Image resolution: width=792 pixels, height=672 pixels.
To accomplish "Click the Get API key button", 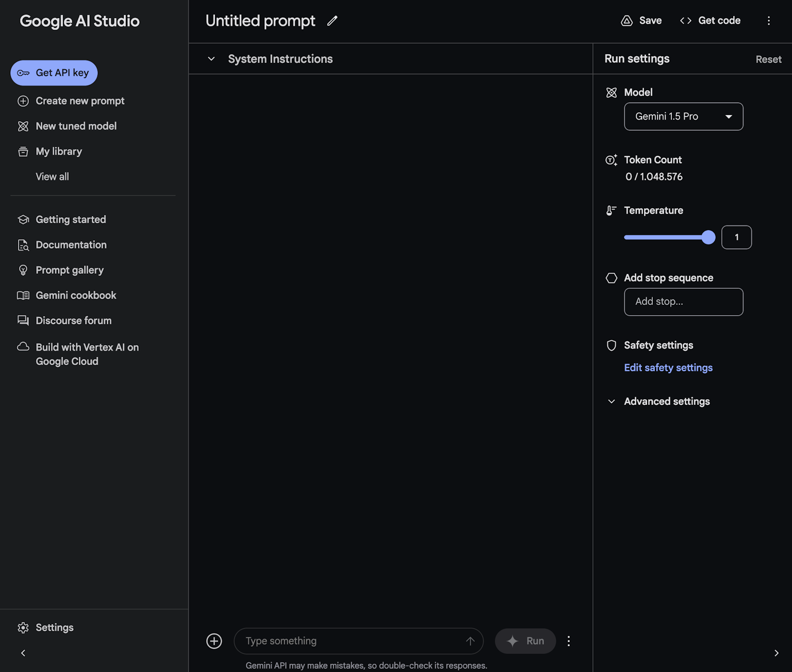I will [x=54, y=73].
